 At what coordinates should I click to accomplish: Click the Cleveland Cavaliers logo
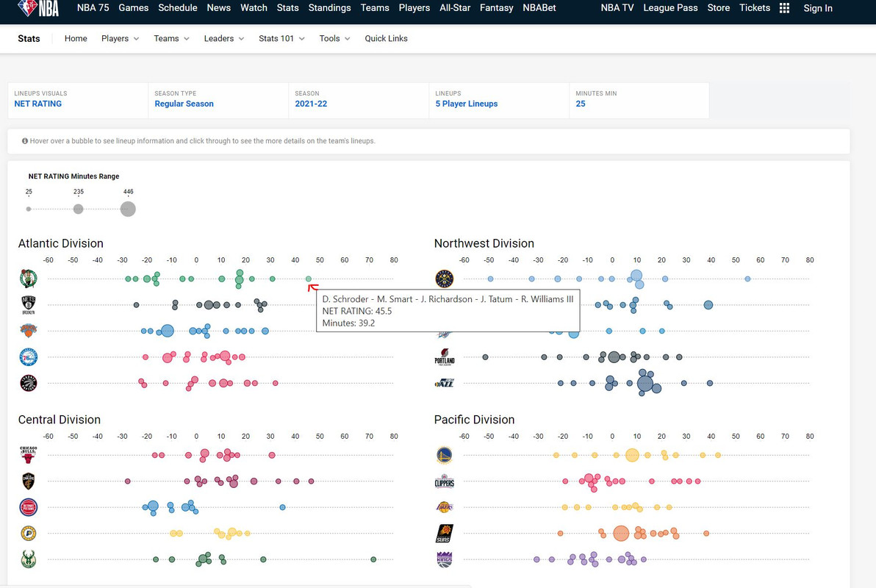click(29, 481)
